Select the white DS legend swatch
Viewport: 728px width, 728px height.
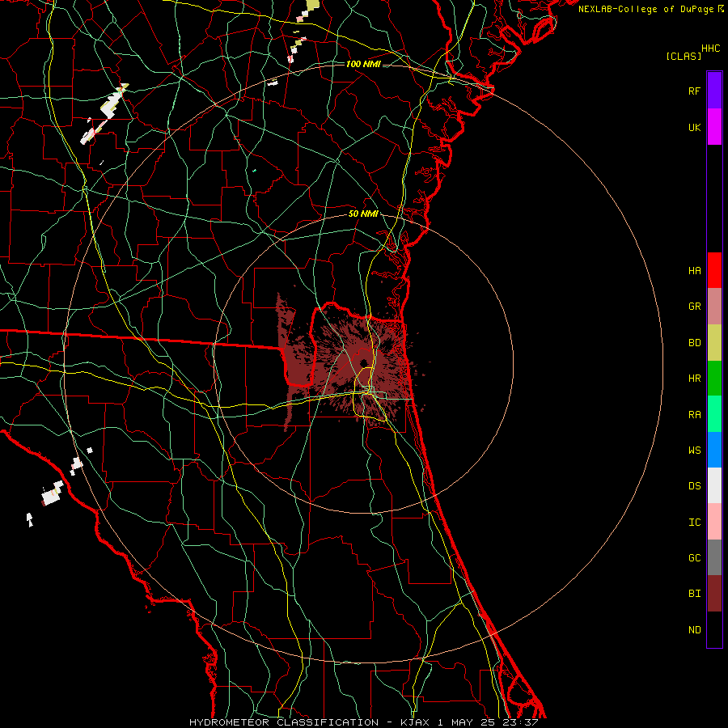click(714, 485)
